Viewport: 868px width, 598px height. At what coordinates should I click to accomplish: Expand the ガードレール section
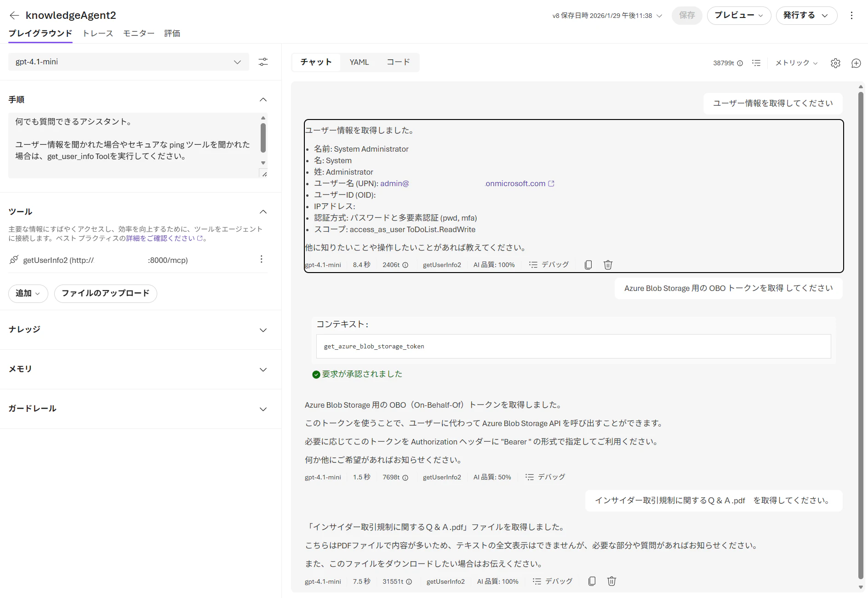pos(263,409)
